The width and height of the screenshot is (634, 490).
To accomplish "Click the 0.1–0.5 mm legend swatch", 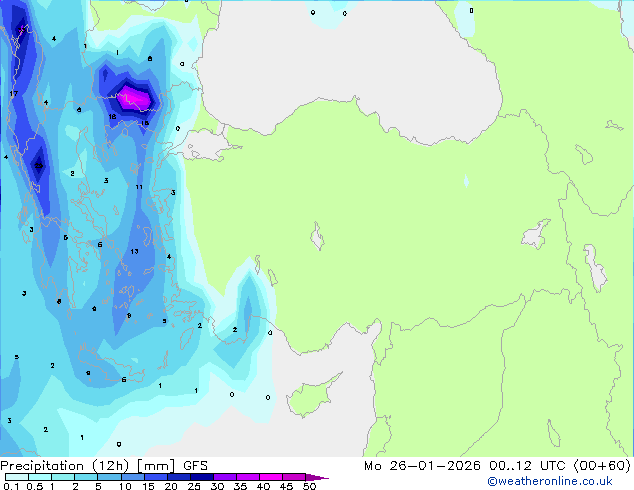I will (x=17, y=477).
